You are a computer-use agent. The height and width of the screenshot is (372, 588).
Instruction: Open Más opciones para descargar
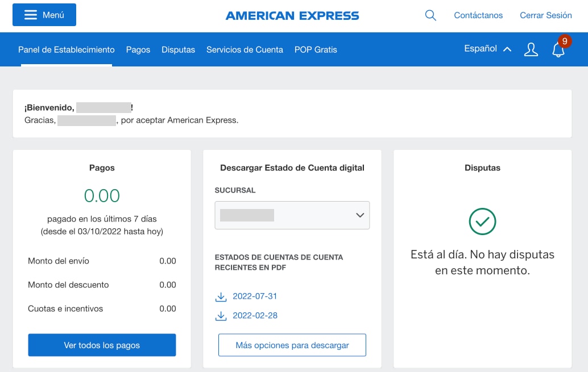tap(292, 345)
